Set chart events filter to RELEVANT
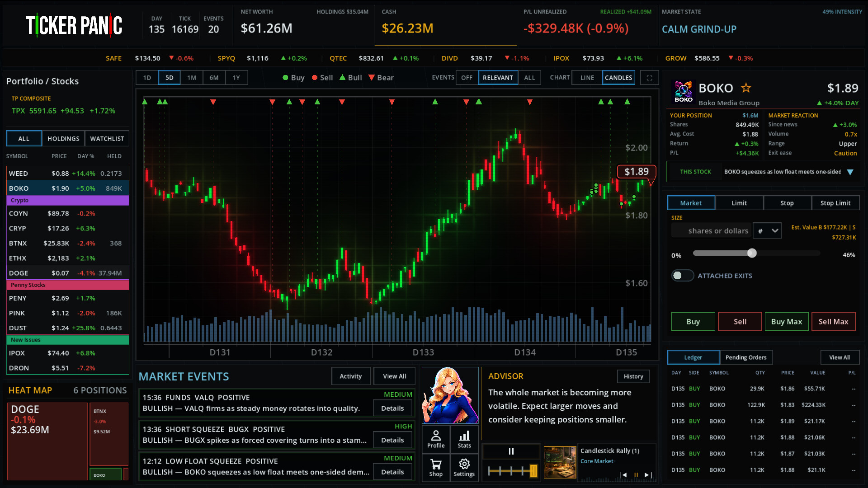Image resolution: width=868 pixels, height=488 pixels. [498, 78]
